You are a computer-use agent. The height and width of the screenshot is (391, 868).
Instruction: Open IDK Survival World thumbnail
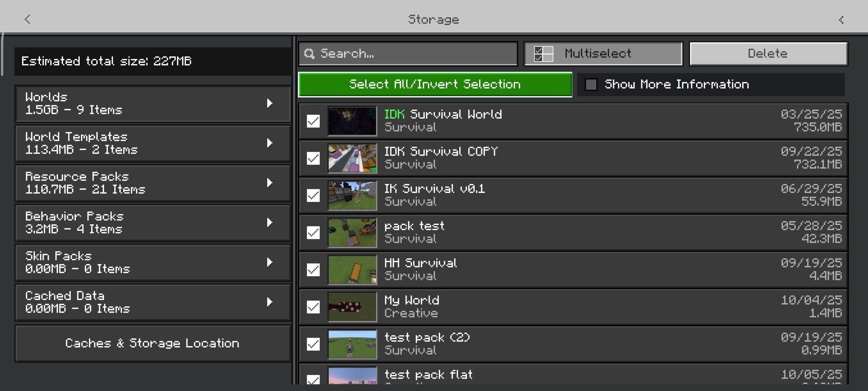click(x=352, y=121)
